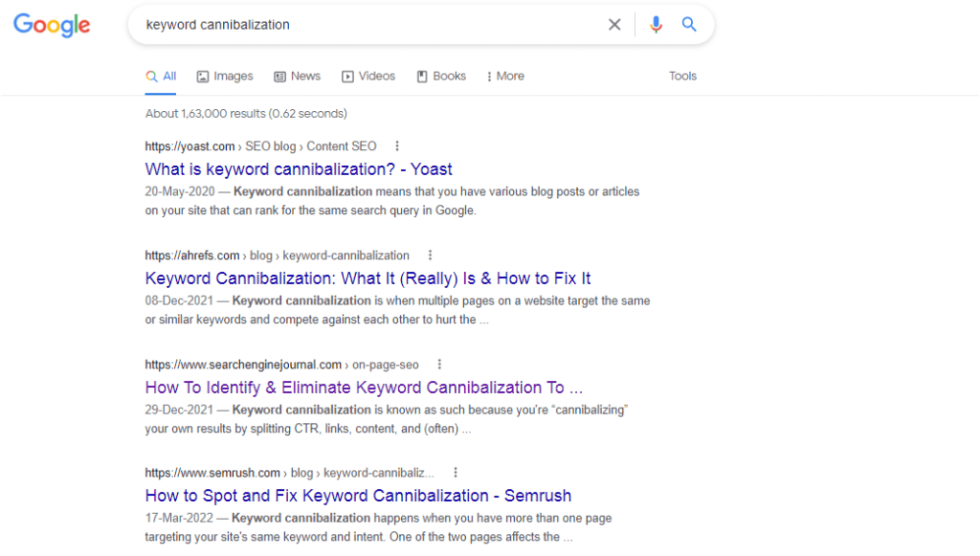The width and height of the screenshot is (980, 556).
Task: Click the Google logo
Action: tap(52, 25)
